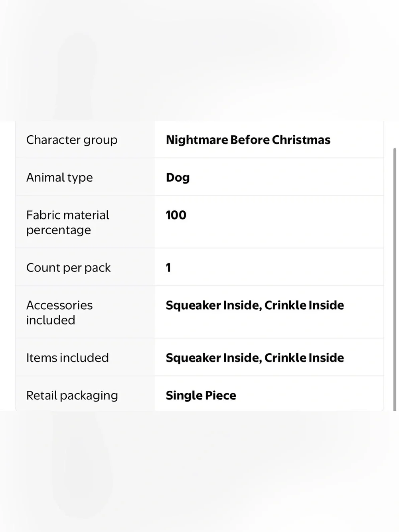
Task: Click the Retail packaging label
Action: pos(72,395)
